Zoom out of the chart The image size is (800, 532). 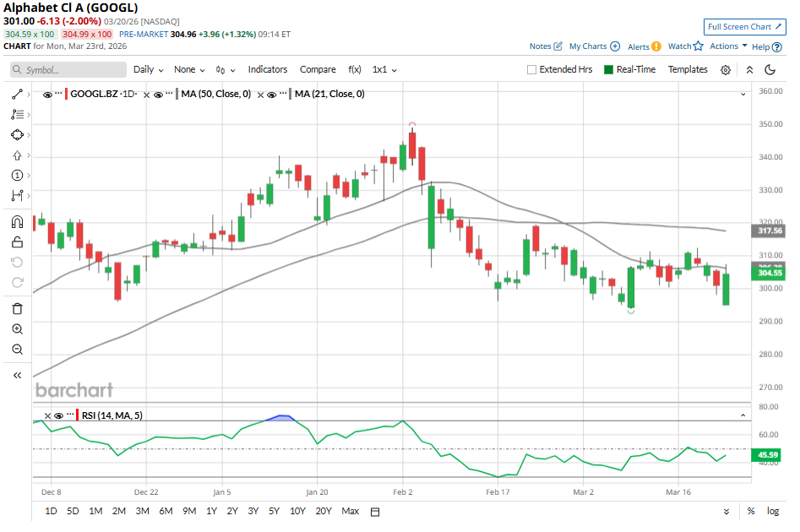[x=17, y=350]
